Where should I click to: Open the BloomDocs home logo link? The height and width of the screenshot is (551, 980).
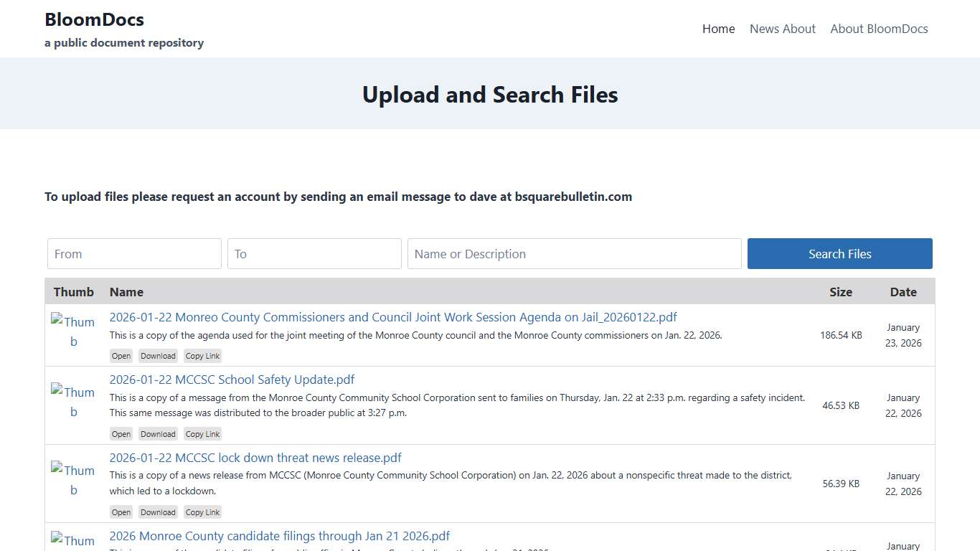tap(94, 19)
